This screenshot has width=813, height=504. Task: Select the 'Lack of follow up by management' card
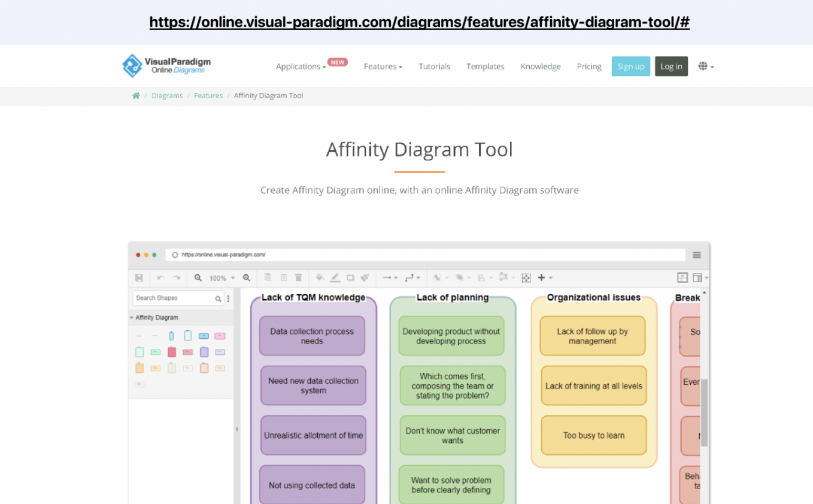593,336
